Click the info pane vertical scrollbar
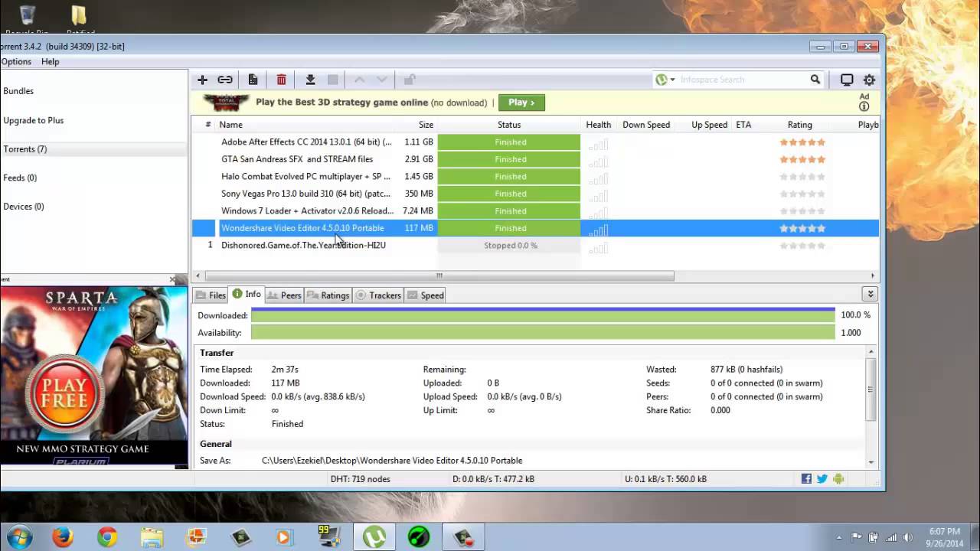 (x=871, y=389)
